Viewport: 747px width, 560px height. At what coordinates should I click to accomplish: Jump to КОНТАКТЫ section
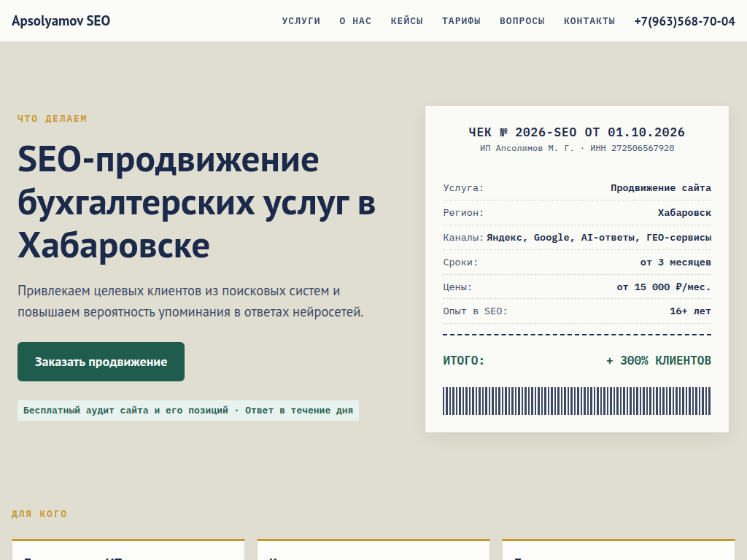[589, 21]
